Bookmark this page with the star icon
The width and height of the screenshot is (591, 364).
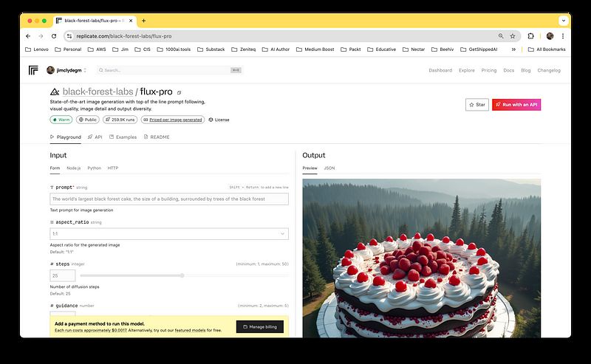coord(513,35)
